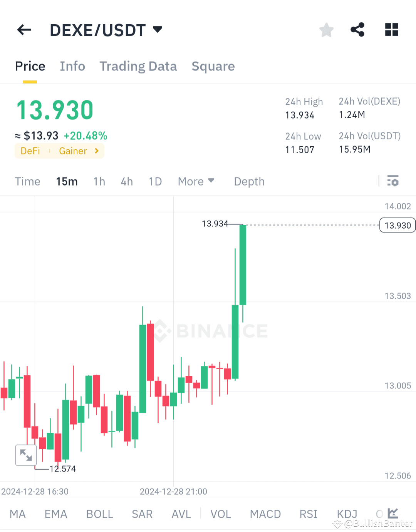Open the grid layout icon top right
This screenshot has width=416, height=532.
[x=391, y=30]
